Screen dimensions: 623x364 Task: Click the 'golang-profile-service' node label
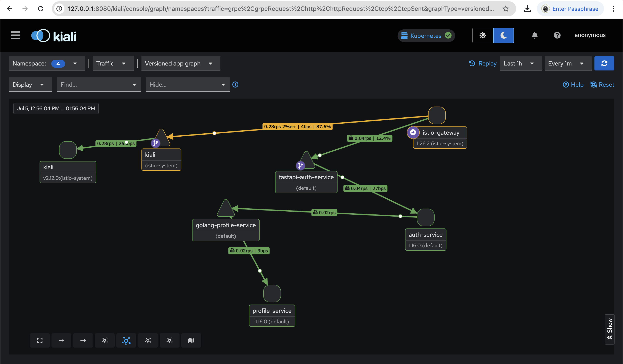226,225
